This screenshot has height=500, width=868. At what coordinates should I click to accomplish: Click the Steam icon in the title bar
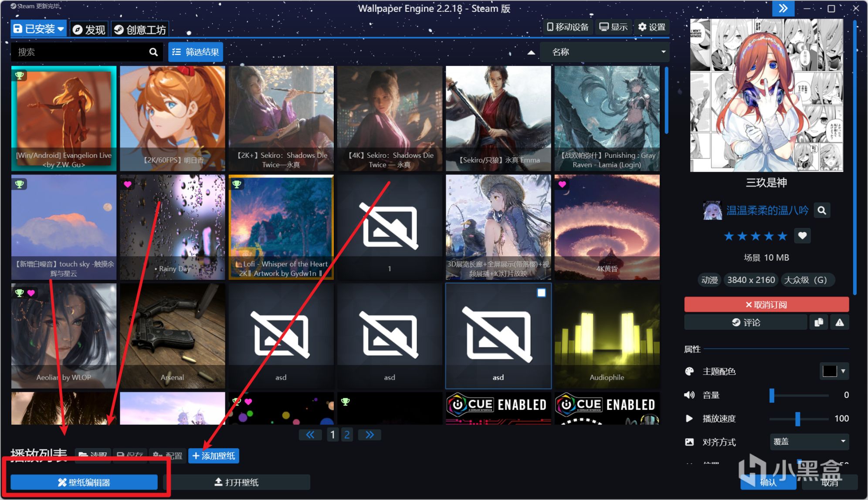tap(13, 6)
